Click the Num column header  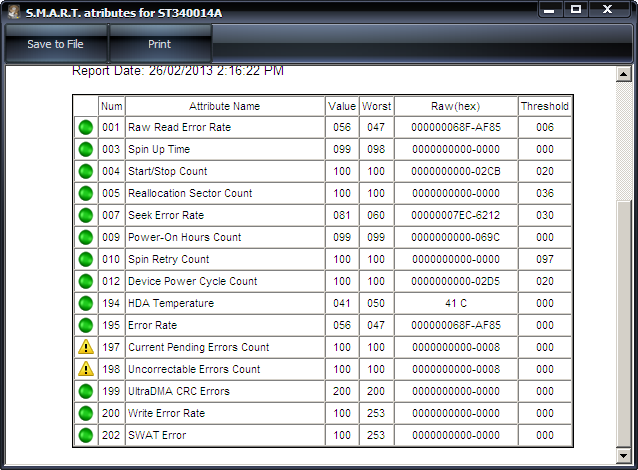point(111,106)
